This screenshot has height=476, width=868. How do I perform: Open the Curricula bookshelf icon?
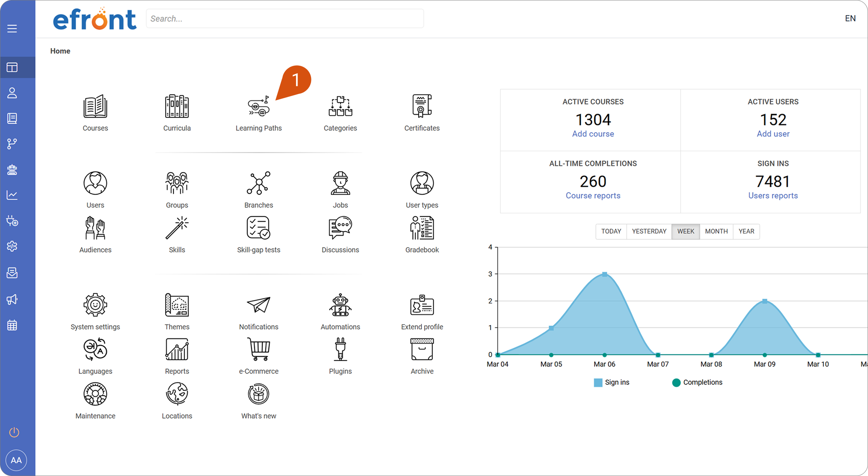click(177, 106)
